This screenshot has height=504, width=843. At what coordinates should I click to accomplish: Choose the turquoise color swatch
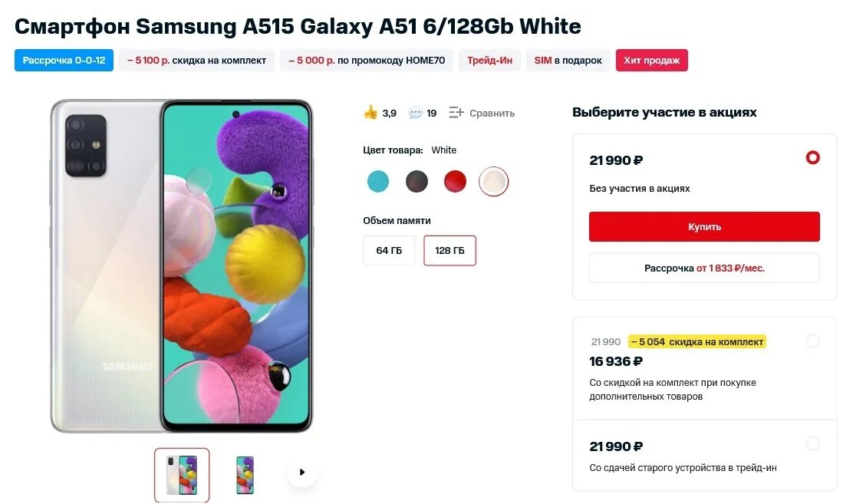tap(378, 182)
